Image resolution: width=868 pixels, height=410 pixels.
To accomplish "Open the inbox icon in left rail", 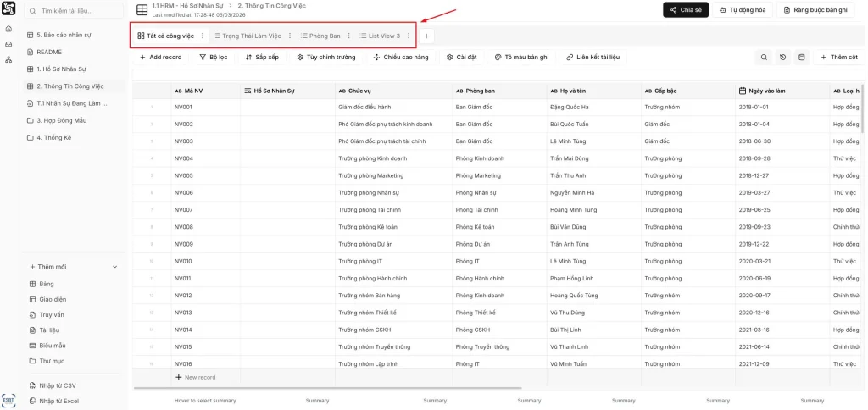I will (x=8, y=44).
